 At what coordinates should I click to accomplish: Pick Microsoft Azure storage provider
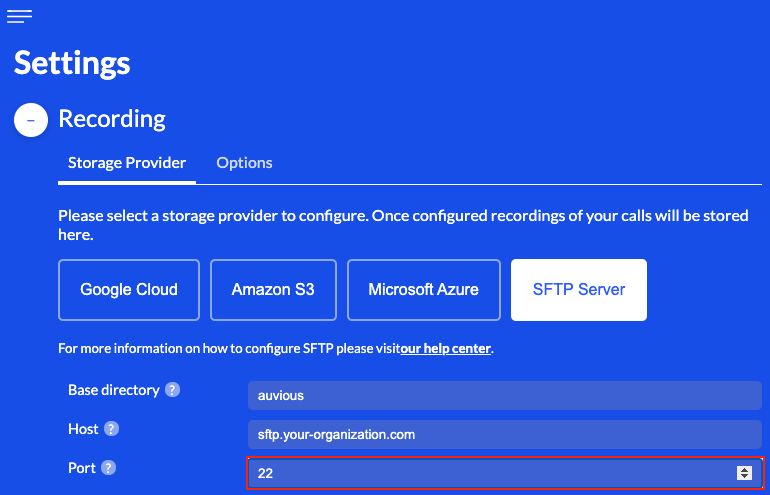(x=423, y=290)
